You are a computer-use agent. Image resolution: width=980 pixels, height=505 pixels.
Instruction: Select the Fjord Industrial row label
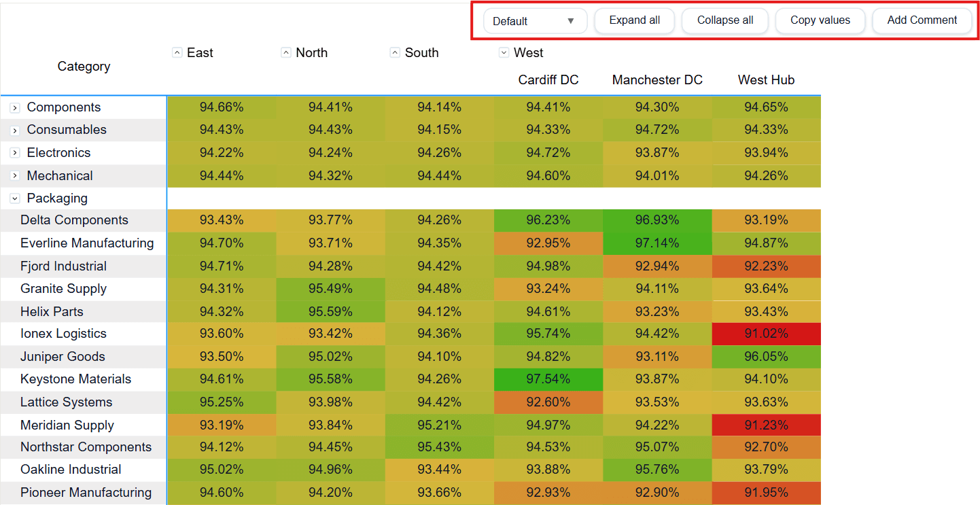(x=63, y=266)
